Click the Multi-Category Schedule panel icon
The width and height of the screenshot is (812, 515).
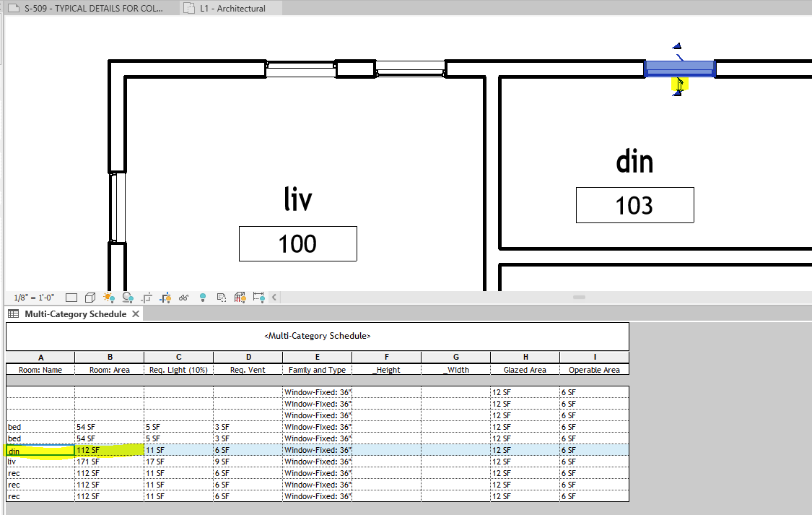point(12,313)
